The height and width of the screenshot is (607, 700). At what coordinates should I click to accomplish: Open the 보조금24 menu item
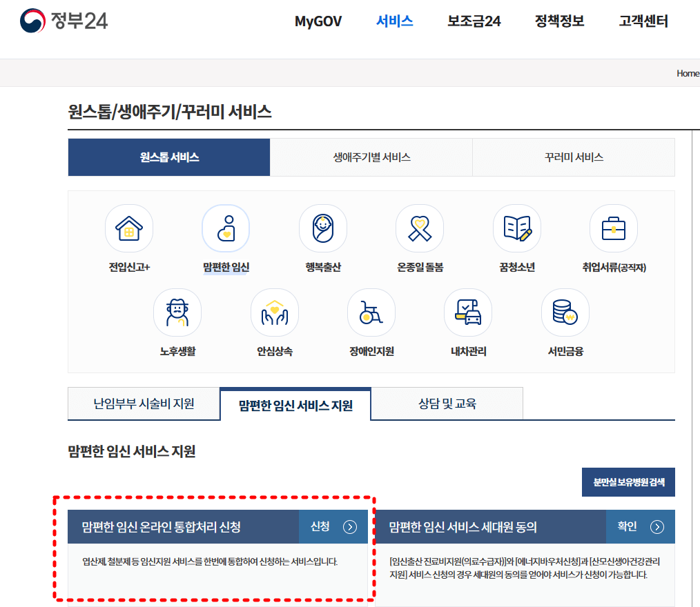click(x=473, y=21)
